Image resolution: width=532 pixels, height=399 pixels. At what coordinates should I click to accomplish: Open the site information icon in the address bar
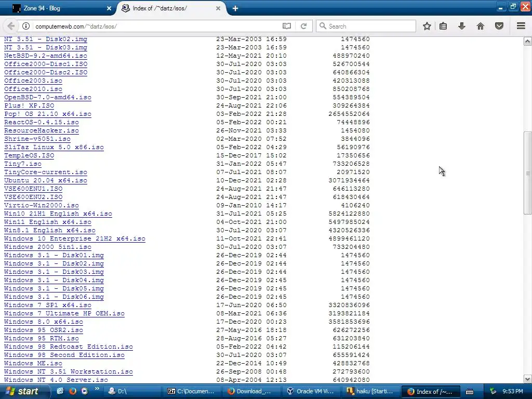[x=26, y=26]
